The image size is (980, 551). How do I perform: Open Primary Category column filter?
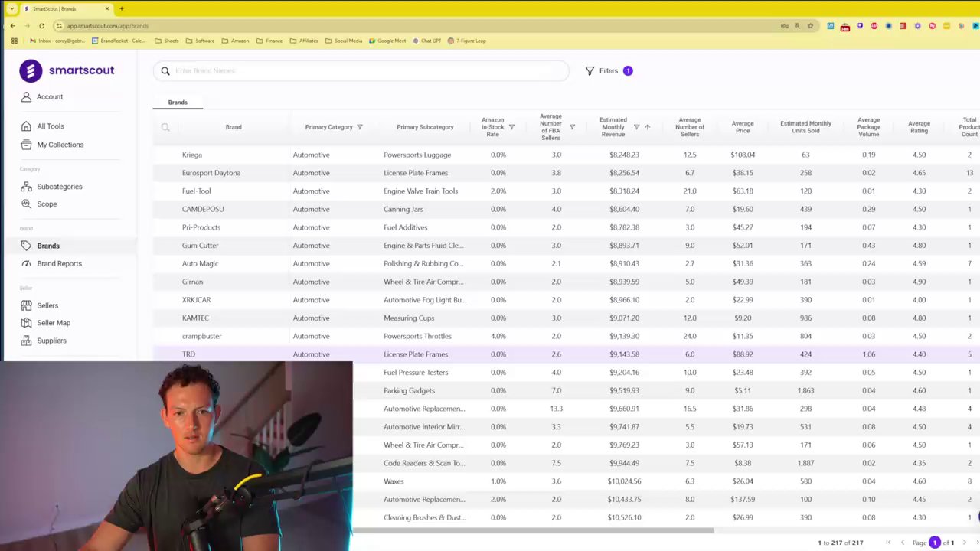pos(360,127)
